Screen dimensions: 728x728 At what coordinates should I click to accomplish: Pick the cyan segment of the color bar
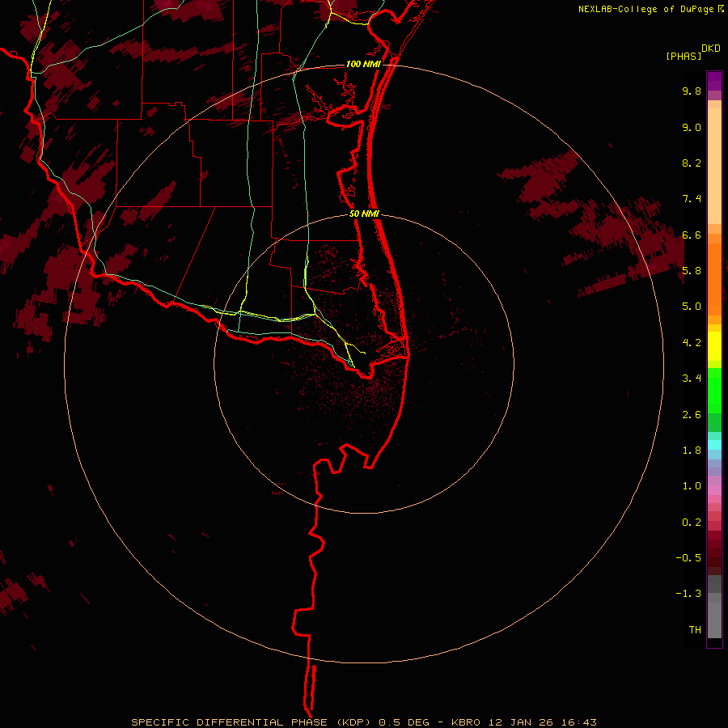[x=714, y=445]
